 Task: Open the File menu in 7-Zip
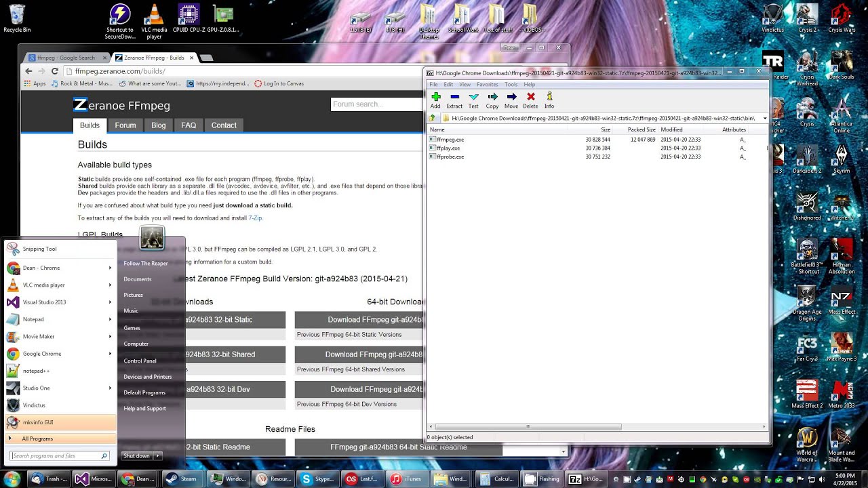click(x=433, y=85)
